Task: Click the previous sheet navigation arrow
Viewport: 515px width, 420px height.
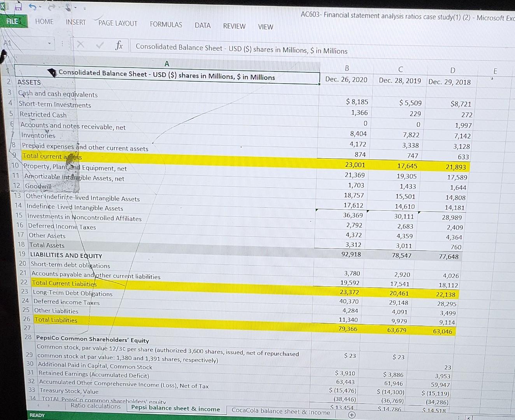Action: tap(38, 405)
